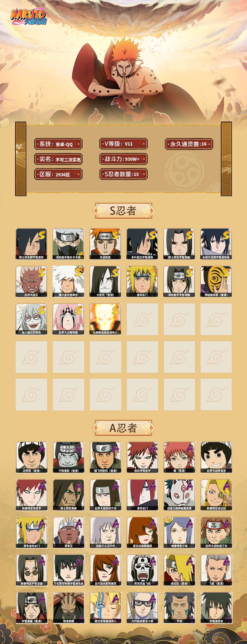The height and width of the screenshot is (644, 247).
Task: Click the S忍者 section header
Action: coord(123,211)
